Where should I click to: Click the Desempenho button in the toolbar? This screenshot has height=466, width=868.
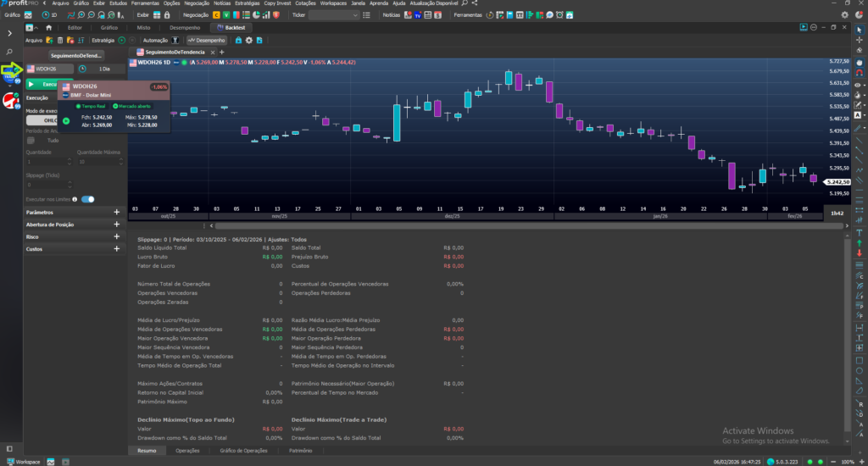click(207, 40)
